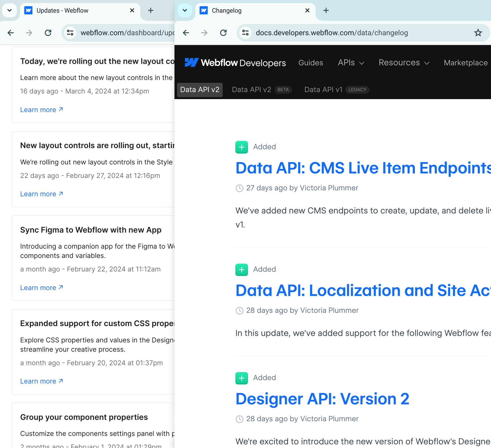Open Learn more under Sync Figma update

(42, 288)
